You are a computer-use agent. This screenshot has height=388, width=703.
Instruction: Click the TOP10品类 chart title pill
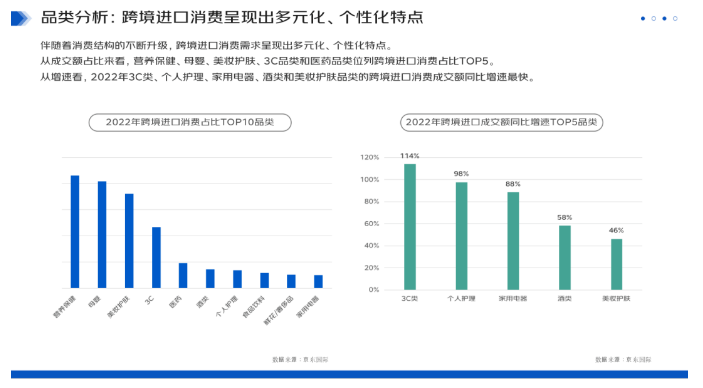tap(190, 122)
